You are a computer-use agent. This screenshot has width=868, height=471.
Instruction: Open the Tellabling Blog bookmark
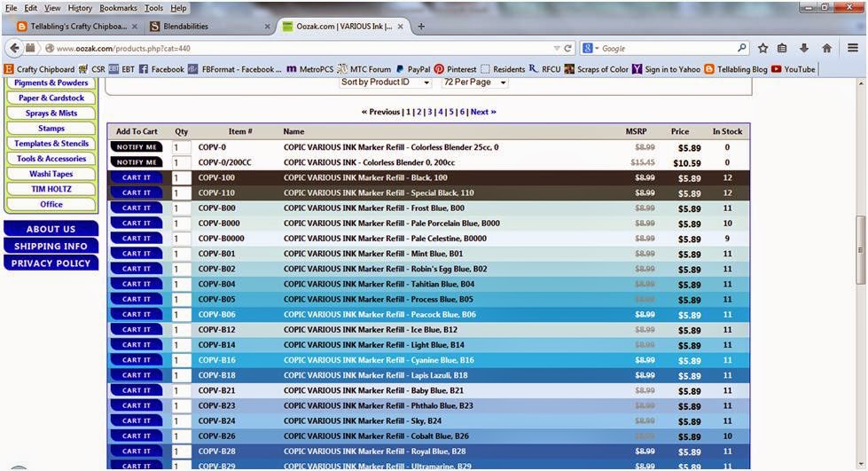coord(736,69)
